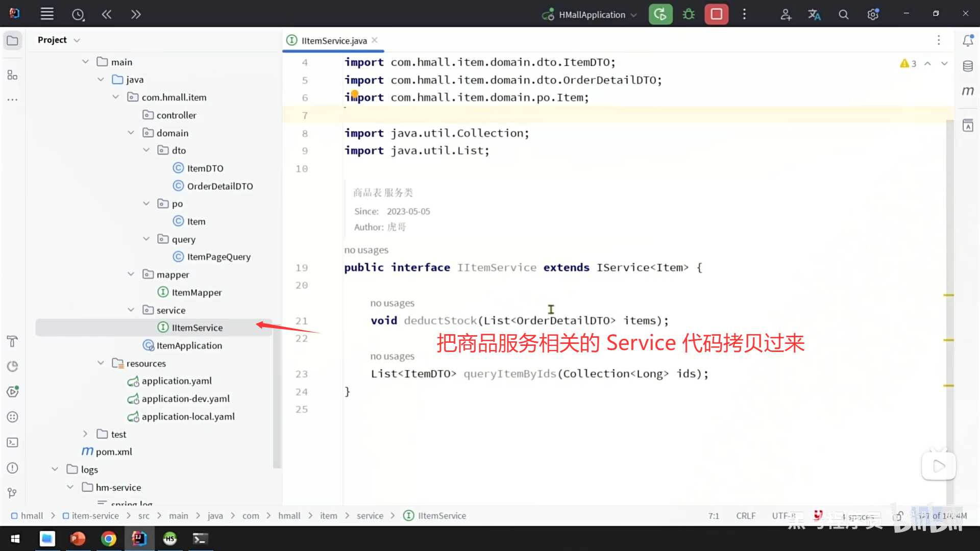
Task: Click the Rerun HMallApplication button
Action: pyautogui.click(x=660, y=14)
